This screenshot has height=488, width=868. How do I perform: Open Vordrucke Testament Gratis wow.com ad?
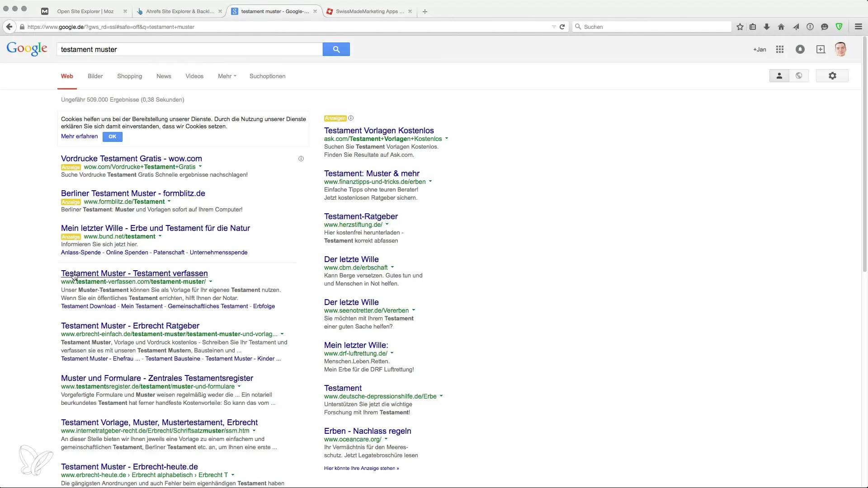coord(132,159)
